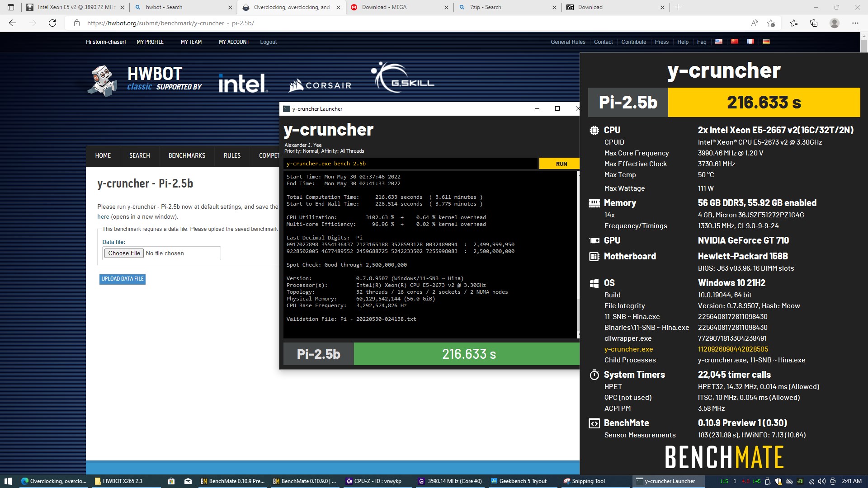
Task: Open the SEARCH menu item
Action: pos(139,155)
